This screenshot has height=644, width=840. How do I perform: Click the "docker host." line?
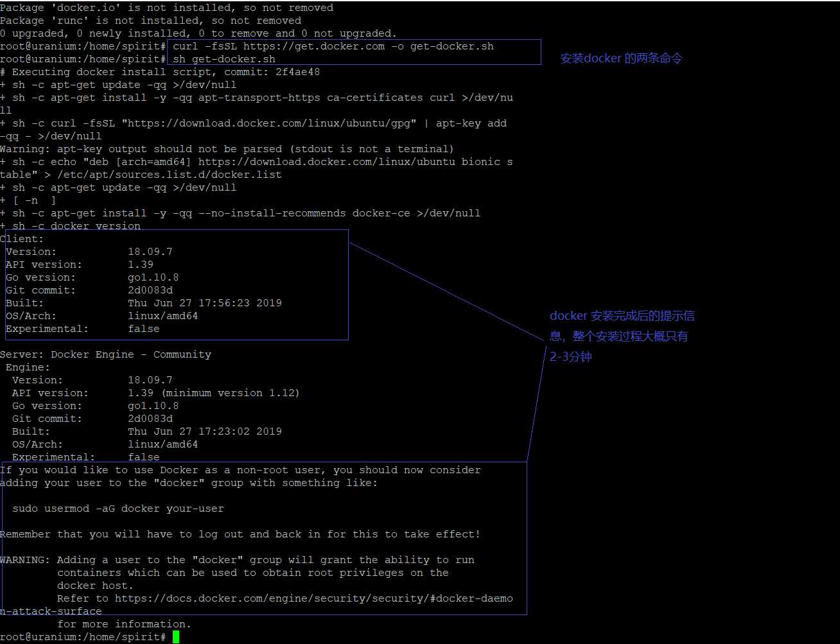[96, 586]
